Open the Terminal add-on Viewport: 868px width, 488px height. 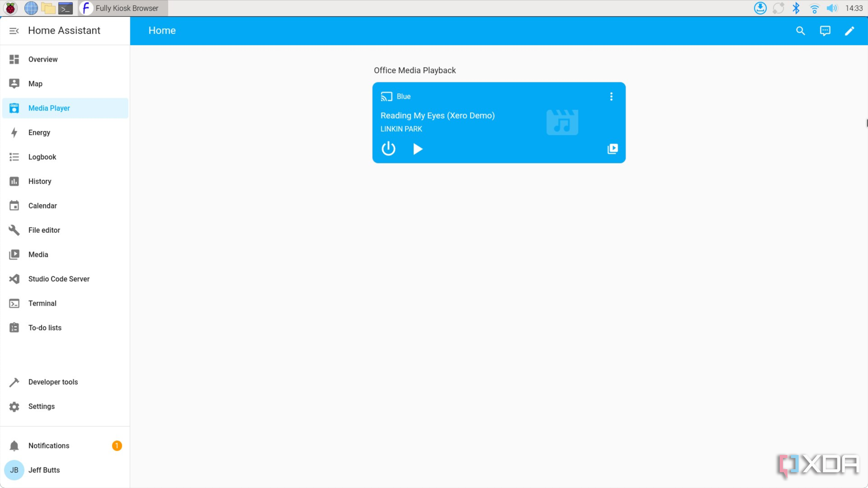[65, 303]
